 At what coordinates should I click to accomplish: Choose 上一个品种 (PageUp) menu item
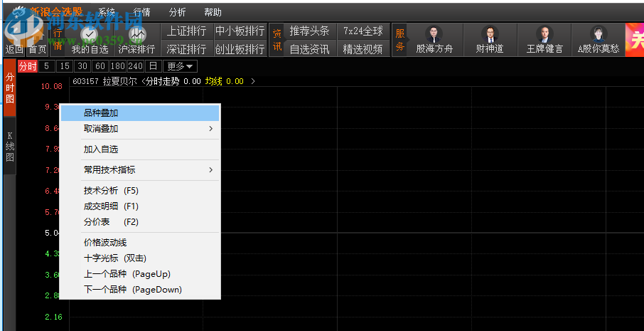(x=140, y=274)
